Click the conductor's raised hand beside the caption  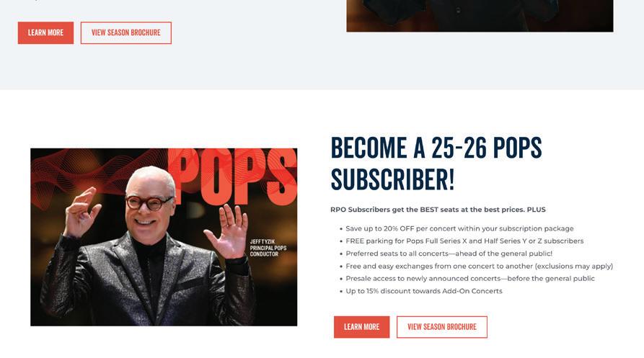tap(228, 232)
